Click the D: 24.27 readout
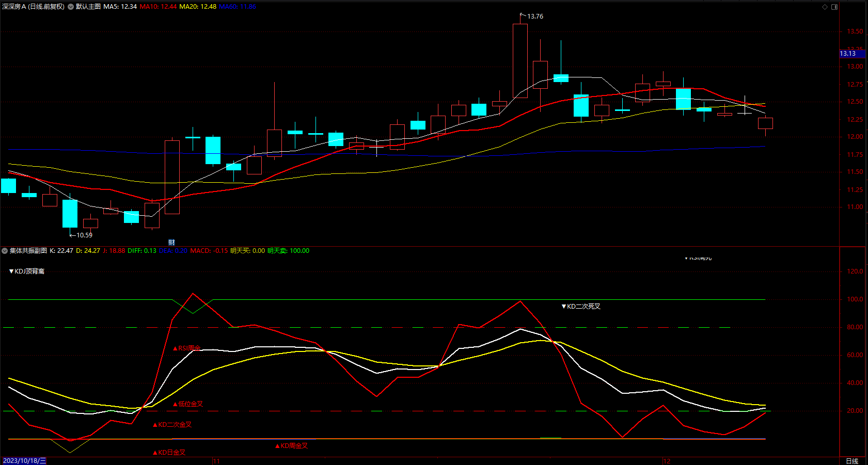 click(88, 251)
